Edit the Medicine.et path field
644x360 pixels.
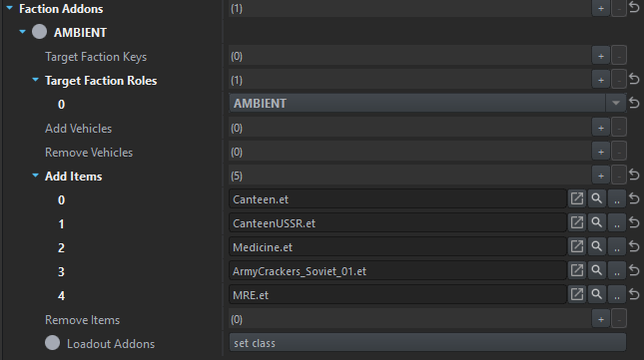pos(397,246)
